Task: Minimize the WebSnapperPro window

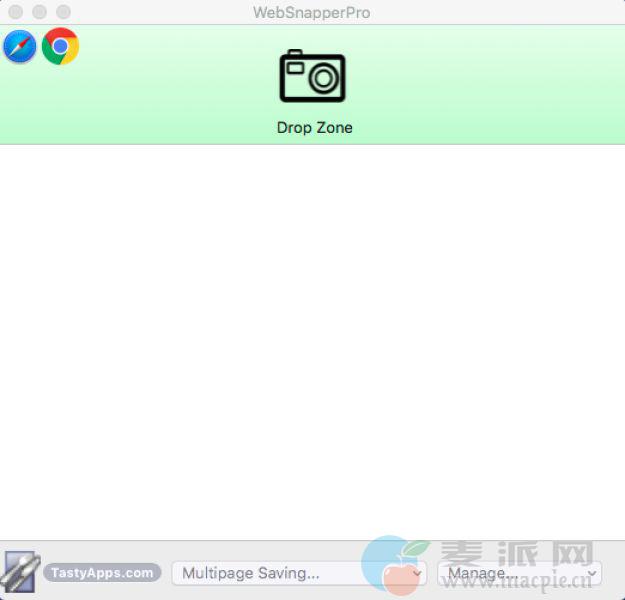Action: click(39, 12)
